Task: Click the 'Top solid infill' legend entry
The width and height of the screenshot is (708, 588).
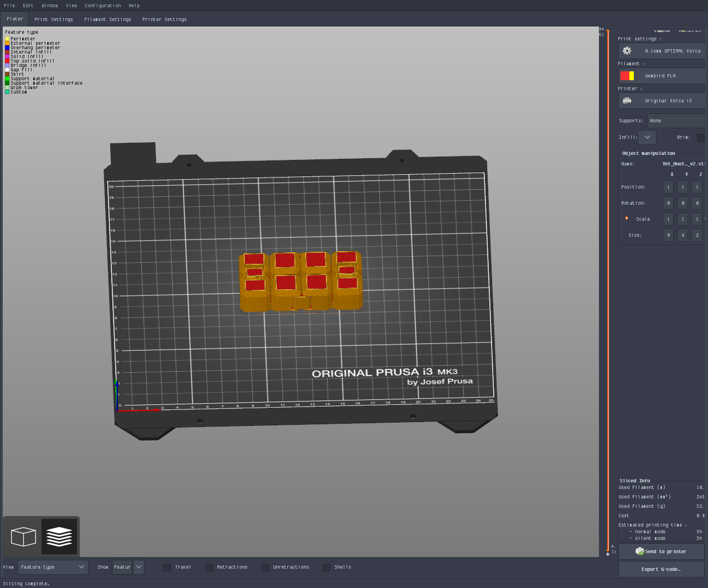Action: 30,61
